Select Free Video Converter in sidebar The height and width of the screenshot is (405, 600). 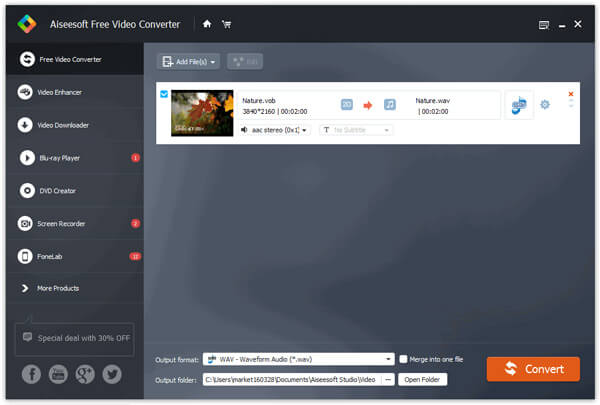(x=75, y=59)
